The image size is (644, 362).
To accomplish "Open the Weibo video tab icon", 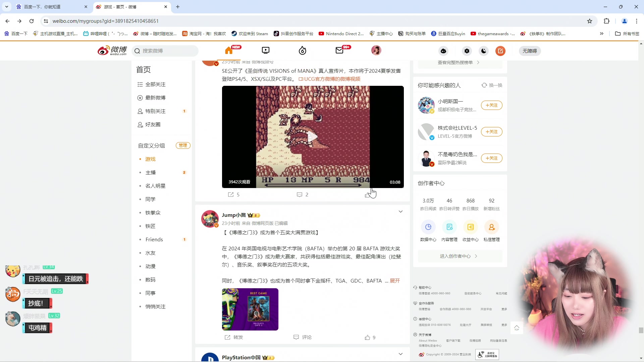I will (x=266, y=51).
